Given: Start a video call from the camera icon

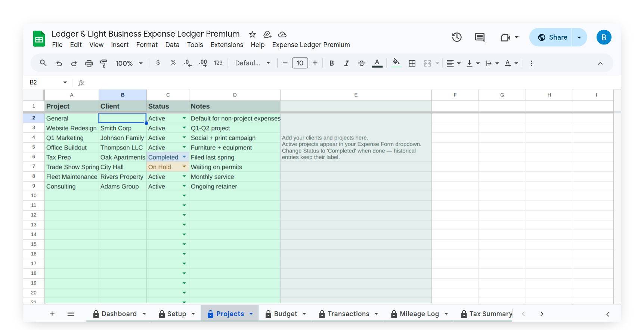Looking at the screenshot, I should point(505,37).
